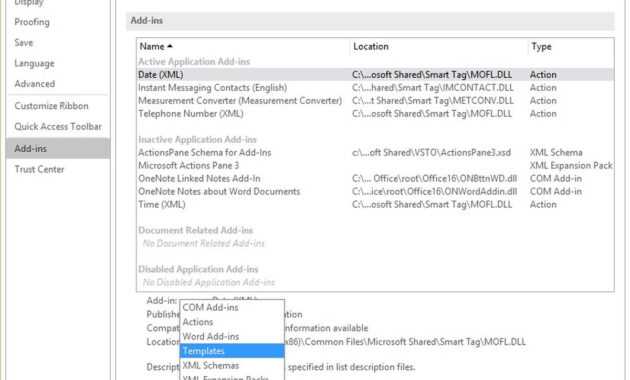The width and height of the screenshot is (630, 380).
Task: Click the Location column header
Action: click(371, 47)
